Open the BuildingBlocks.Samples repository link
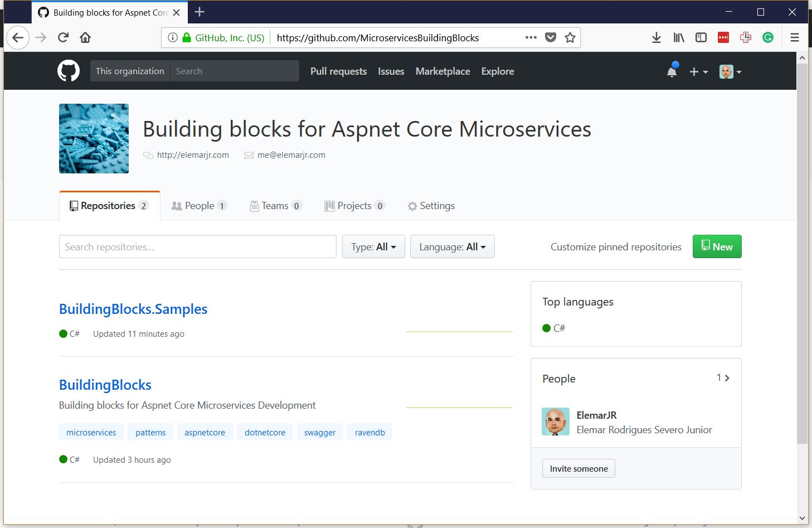This screenshot has height=528, width=812. coord(133,309)
